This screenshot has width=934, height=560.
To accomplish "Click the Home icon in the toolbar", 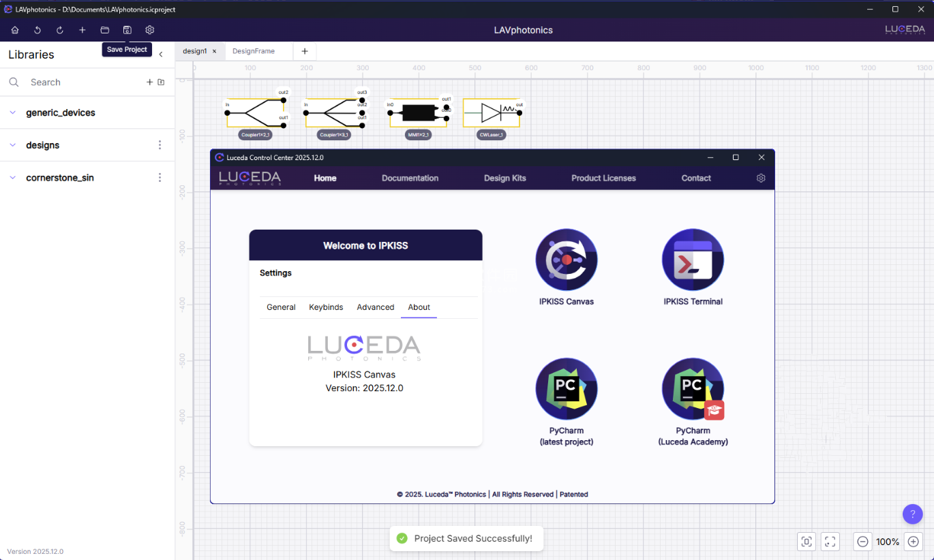I will point(15,30).
